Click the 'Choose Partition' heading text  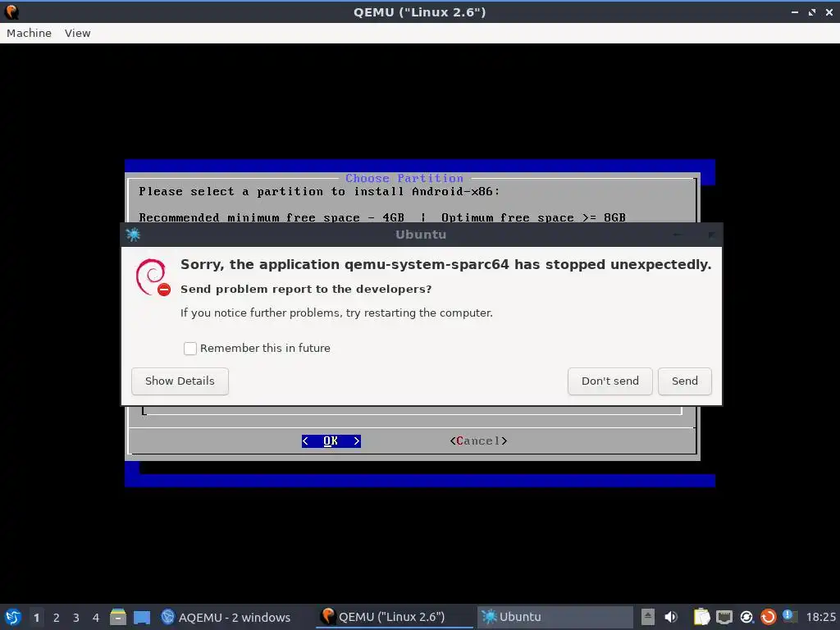coord(404,178)
